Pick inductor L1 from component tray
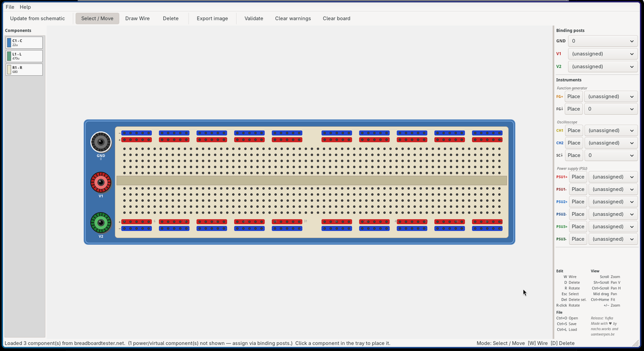This screenshot has width=644, height=351. 24,56
